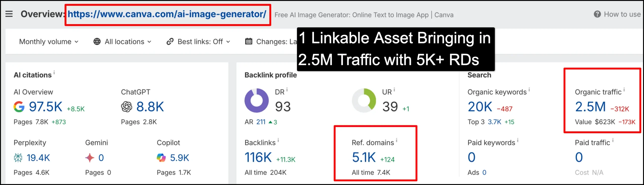Click the chain link icon beside Best links
This screenshot has width=644, height=185.
coord(170,42)
